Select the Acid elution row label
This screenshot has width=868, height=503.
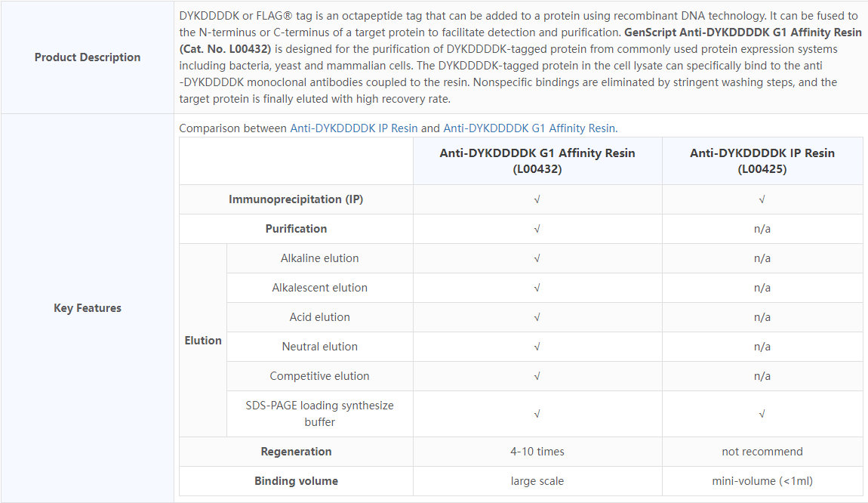click(x=320, y=317)
